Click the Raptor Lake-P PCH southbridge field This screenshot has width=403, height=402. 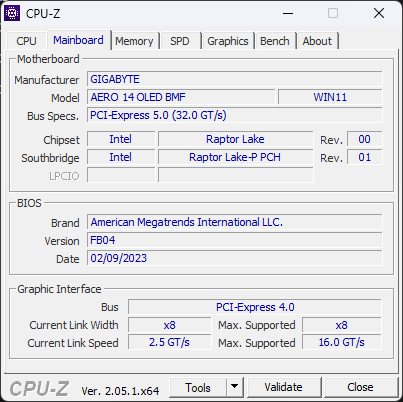[x=235, y=157]
